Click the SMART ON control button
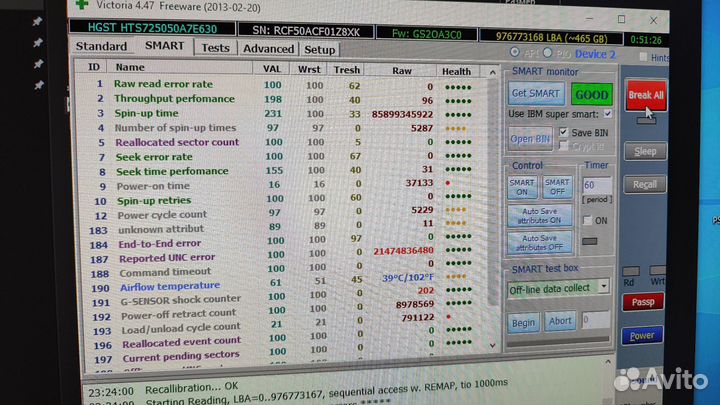 522,188
